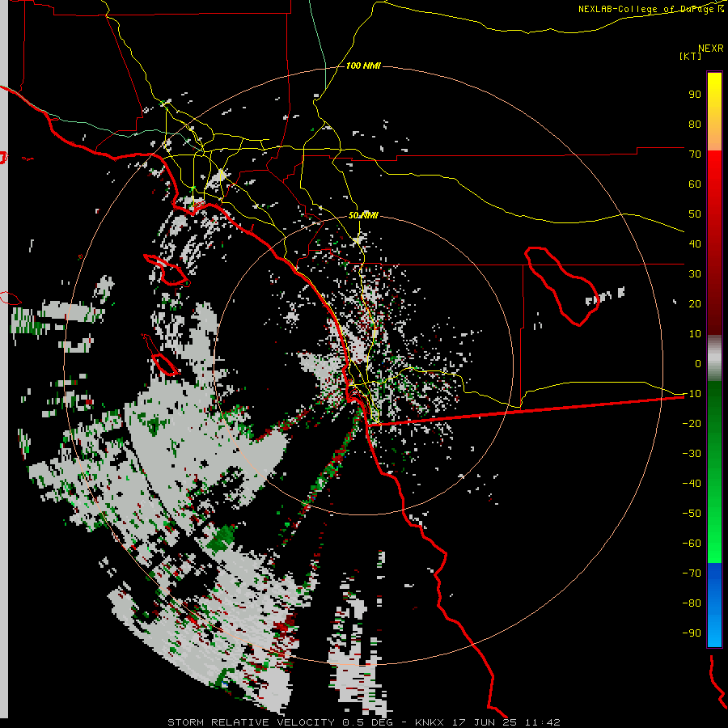Select the -30 value on velocity scale

pos(692,454)
